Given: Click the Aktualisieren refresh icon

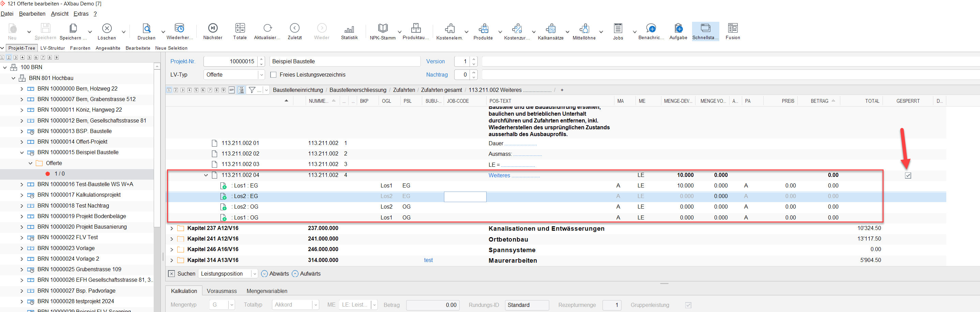Looking at the screenshot, I should pos(267,28).
